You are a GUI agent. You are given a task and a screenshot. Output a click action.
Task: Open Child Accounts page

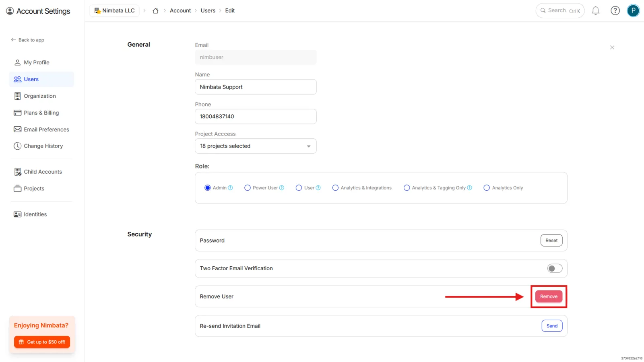point(41,172)
